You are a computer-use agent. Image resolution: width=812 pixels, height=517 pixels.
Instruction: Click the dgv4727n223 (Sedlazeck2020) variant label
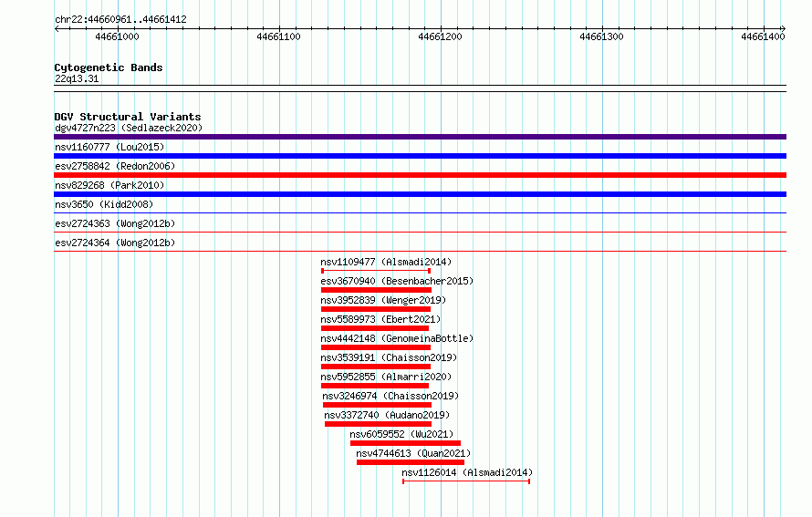click(x=129, y=128)
